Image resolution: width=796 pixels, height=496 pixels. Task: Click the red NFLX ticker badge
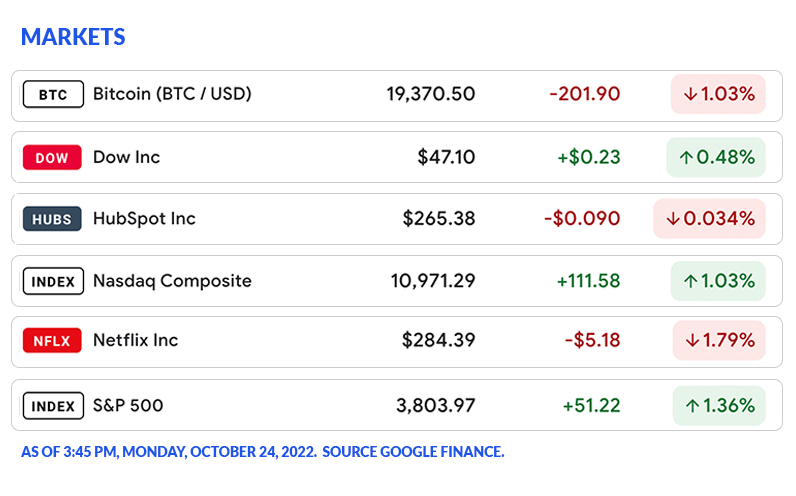(x=53, y=341)
